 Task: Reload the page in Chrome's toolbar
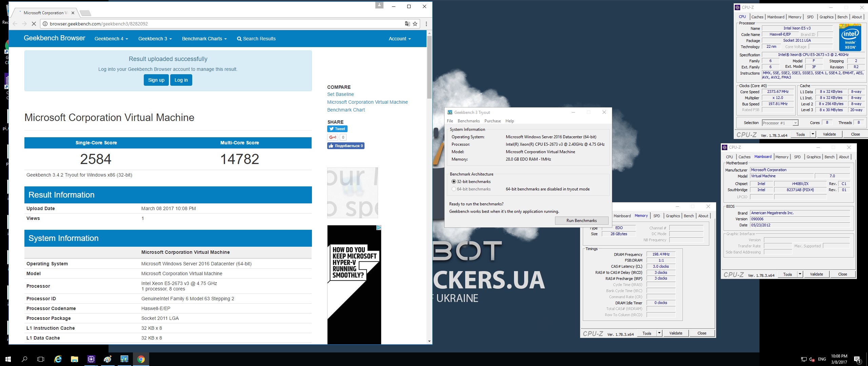coord(34,24)
